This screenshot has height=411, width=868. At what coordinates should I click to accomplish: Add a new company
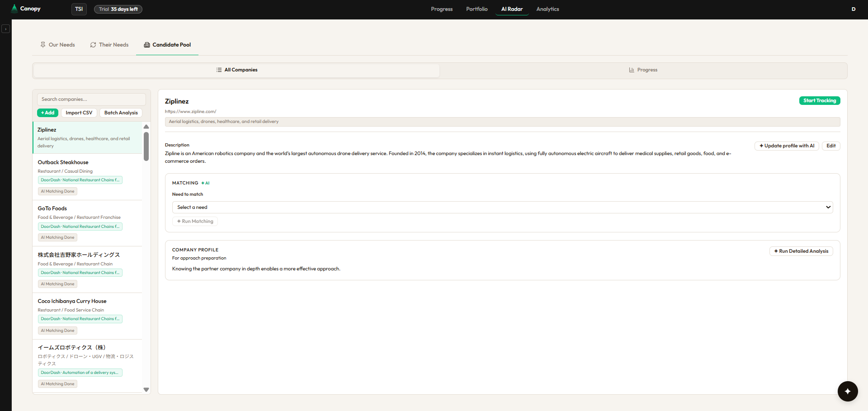click(x=47, y=113)
